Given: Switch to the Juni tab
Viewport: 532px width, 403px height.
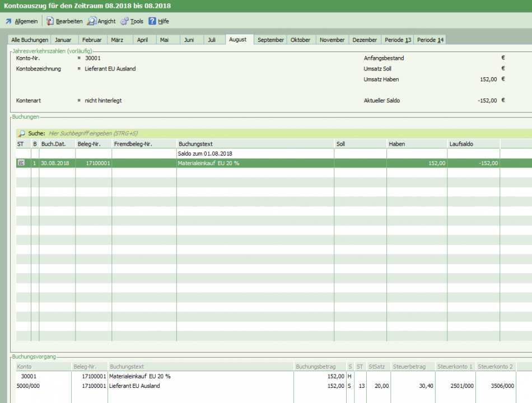Looking at the screenshot, I should click(192, 40).
